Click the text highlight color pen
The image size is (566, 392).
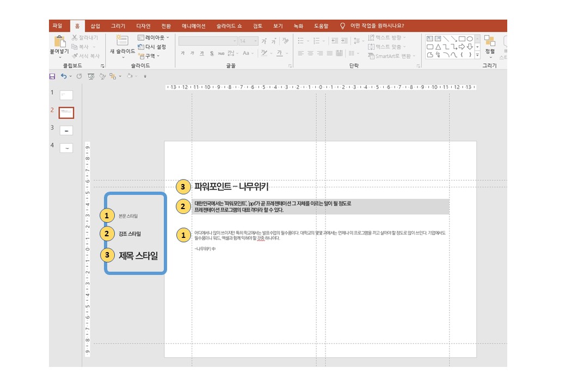pyautogui.click(x=264, y=53)
